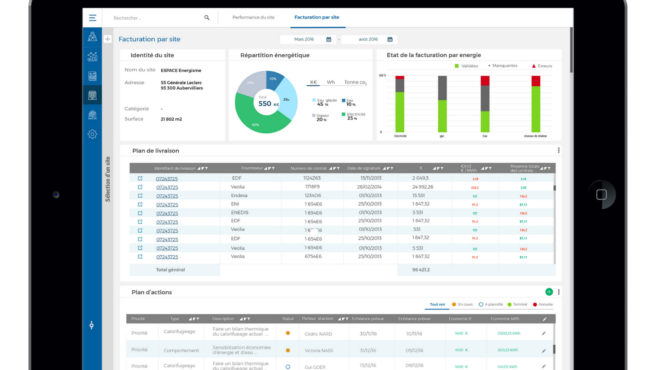The height and width of the screenshot is (370, 660).
Task: Click the light-blue segment of the donut chart
Action: point(287,99)
